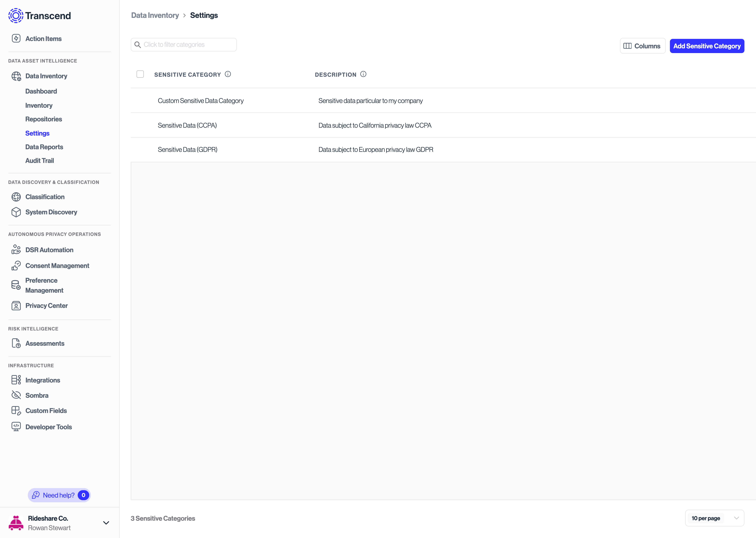Screen dimensions: 756x538
Task: Select the checkbox to select all categories
Action: (x=140, y=74)
